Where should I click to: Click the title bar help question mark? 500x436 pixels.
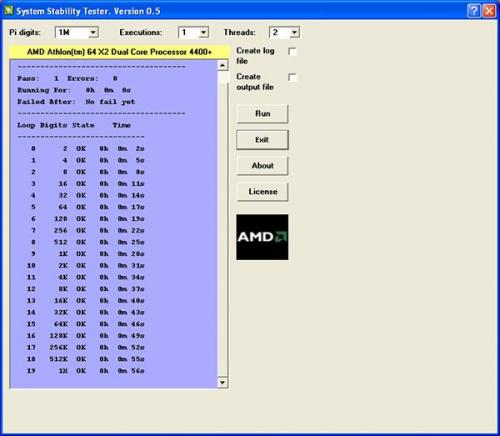pyautogui.click(x=474, y=11)
